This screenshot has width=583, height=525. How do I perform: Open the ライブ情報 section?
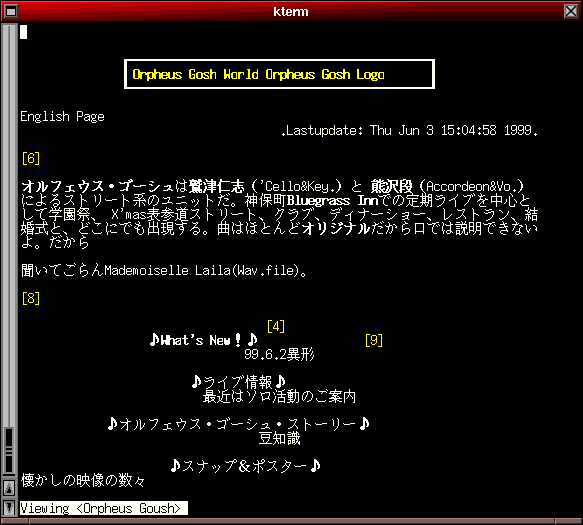point(239,382)
